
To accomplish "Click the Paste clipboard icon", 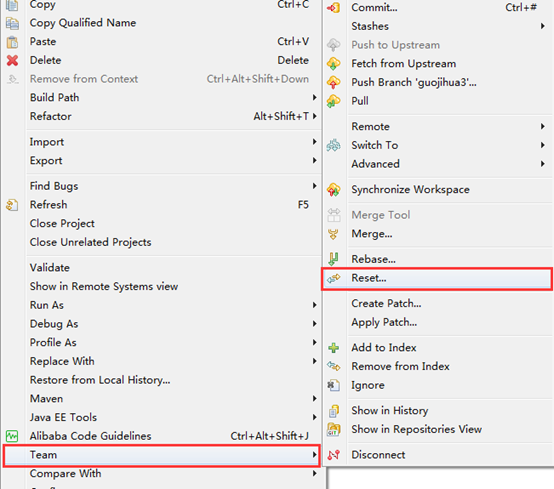I will point(12,42).
